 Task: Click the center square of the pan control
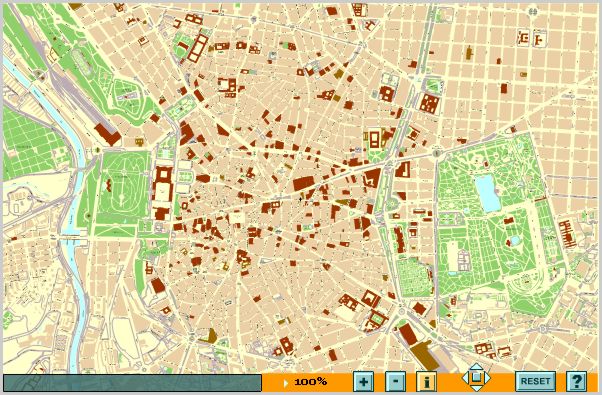point(476,378)
